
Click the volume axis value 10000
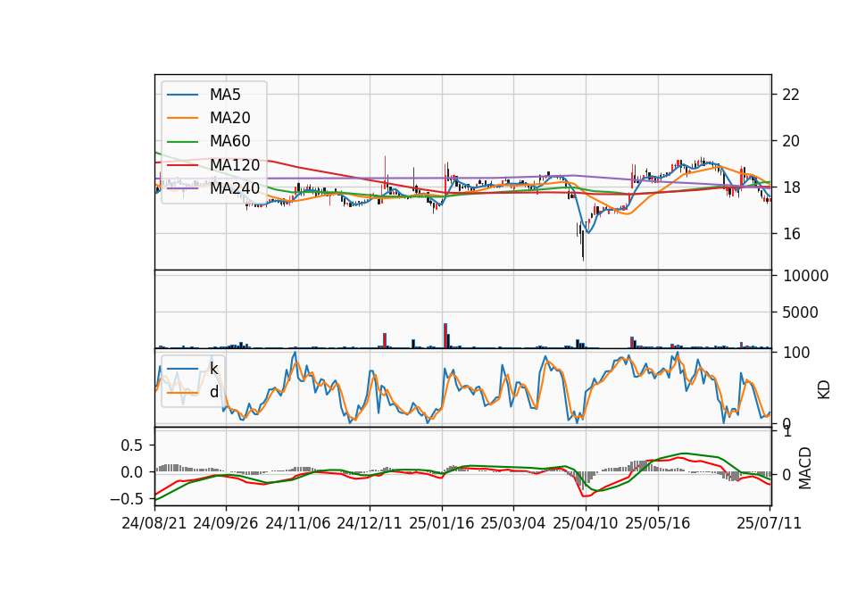tap(805, 276)
